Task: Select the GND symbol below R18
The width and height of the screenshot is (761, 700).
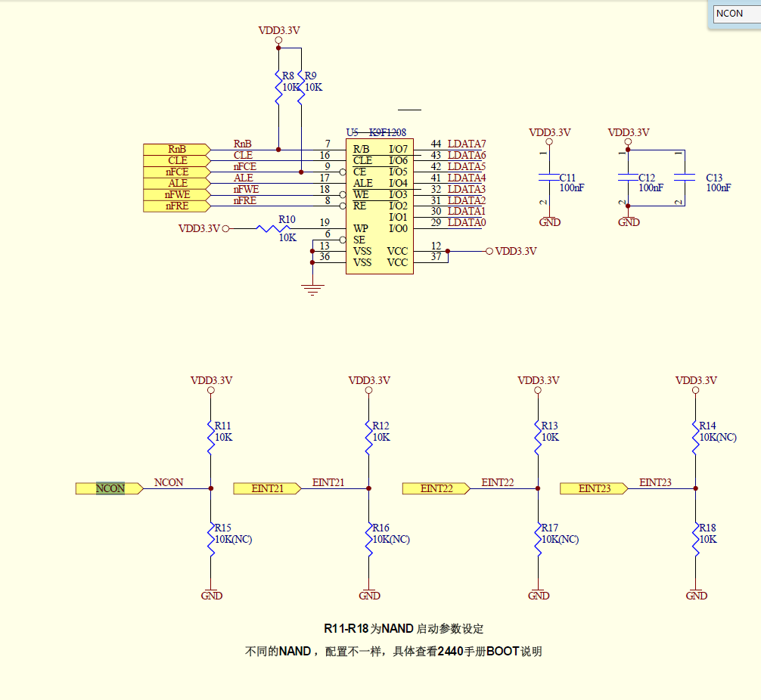Action: coord(696,595)
